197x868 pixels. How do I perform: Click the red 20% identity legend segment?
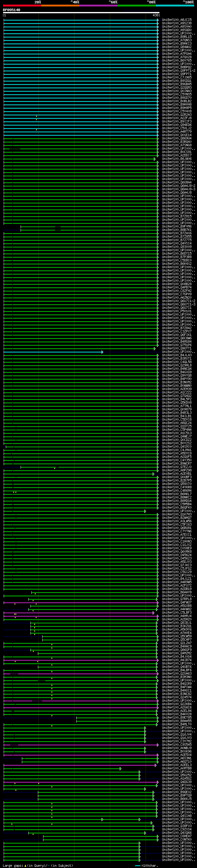[22, 6]
